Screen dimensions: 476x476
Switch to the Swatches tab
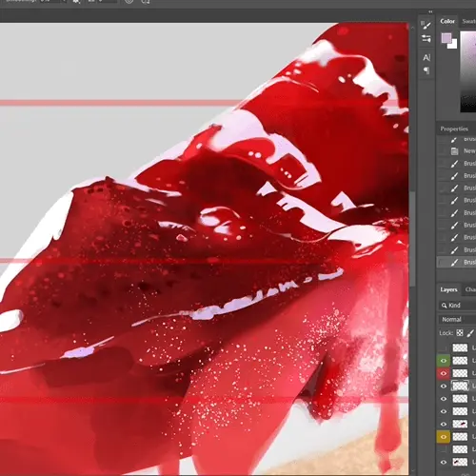click(468, 21)
